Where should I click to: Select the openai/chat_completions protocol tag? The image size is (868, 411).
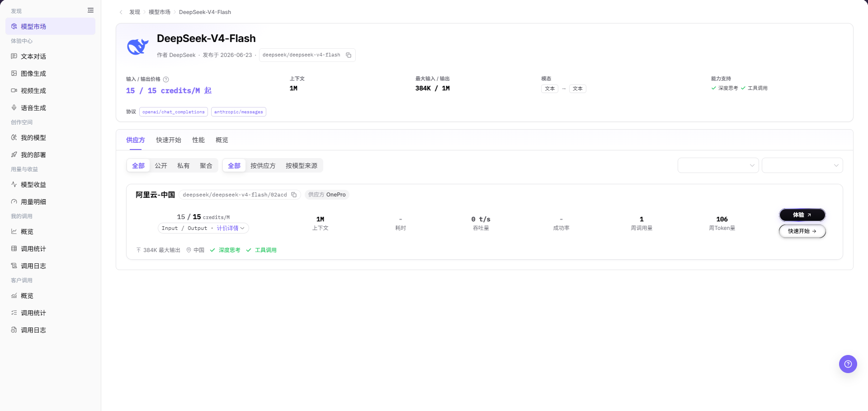tap(174, 112)
